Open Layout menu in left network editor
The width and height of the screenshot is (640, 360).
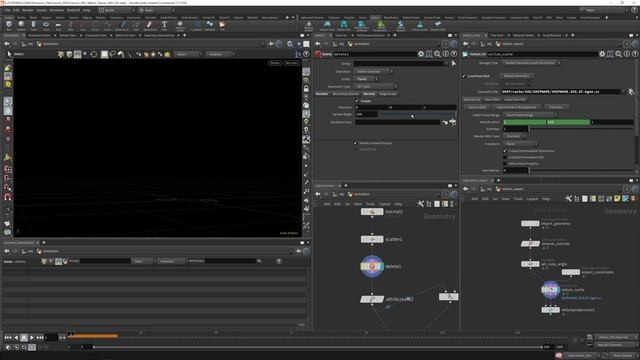384,204
